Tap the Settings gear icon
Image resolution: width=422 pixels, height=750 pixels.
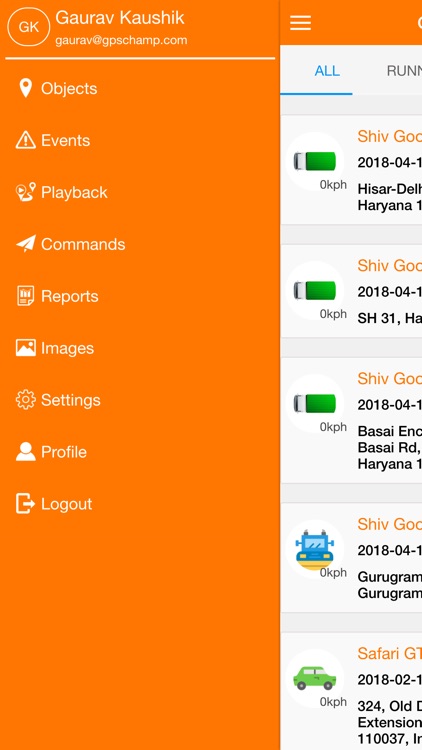pos(25,400)
